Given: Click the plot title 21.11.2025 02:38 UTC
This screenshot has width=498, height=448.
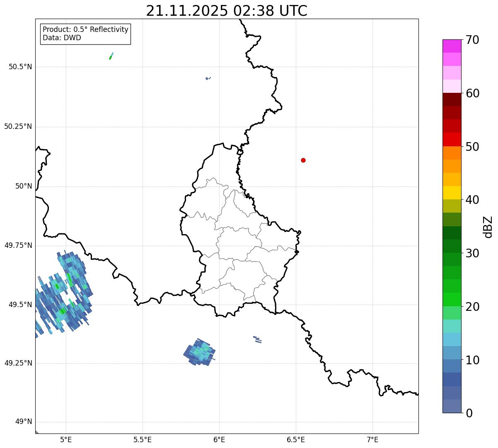Looking at the screenshot, I should point(227,11).
